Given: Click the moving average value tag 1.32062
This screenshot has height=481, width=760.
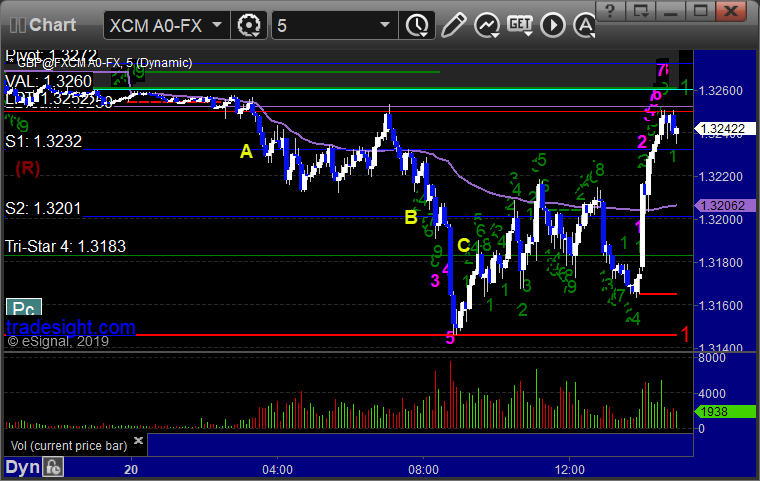Looking at the screenshot, I should click(725, 206).
